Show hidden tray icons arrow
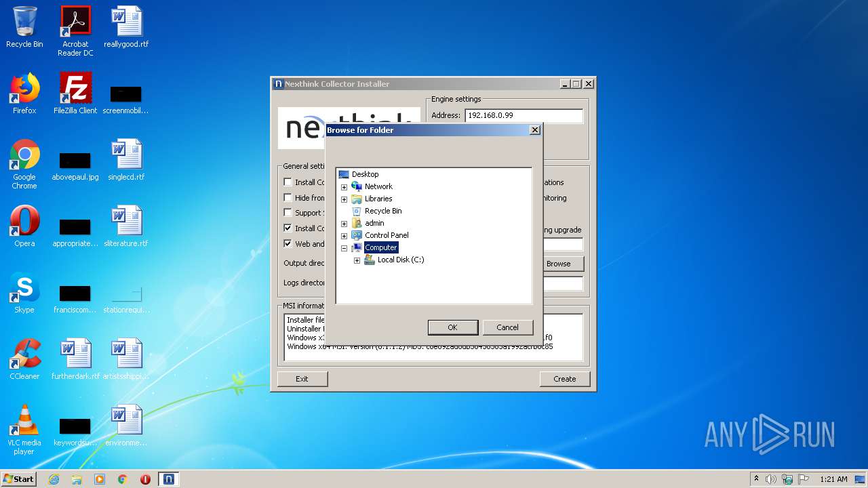The width and height of the screenshot is (868, 488). pos(756,479)
